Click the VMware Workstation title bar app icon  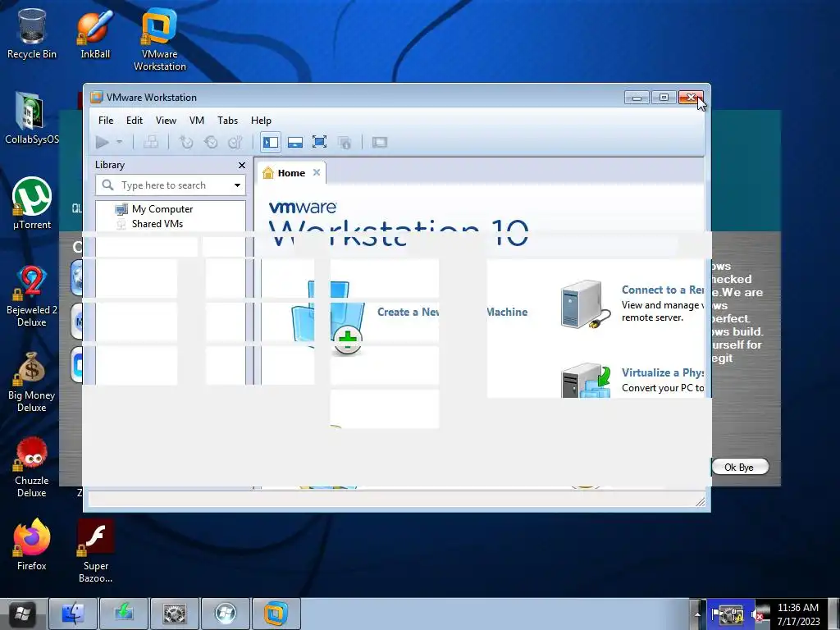tap(97, 98)
